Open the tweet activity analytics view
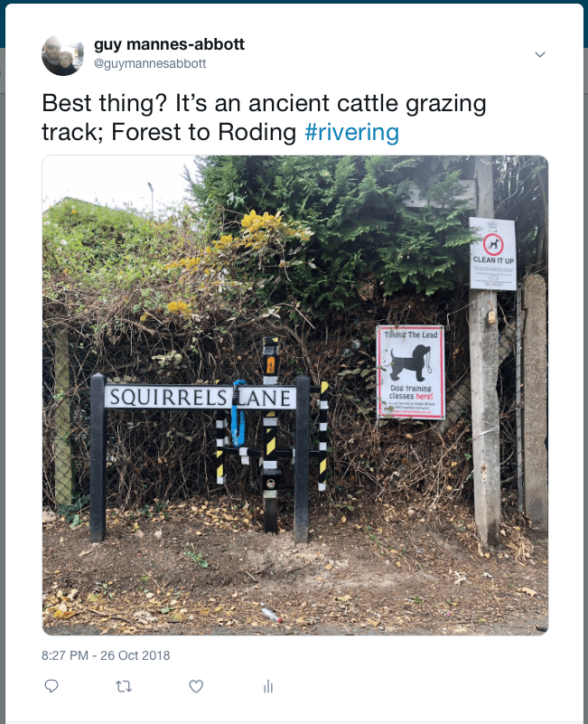588x724 pixels. 268,686
